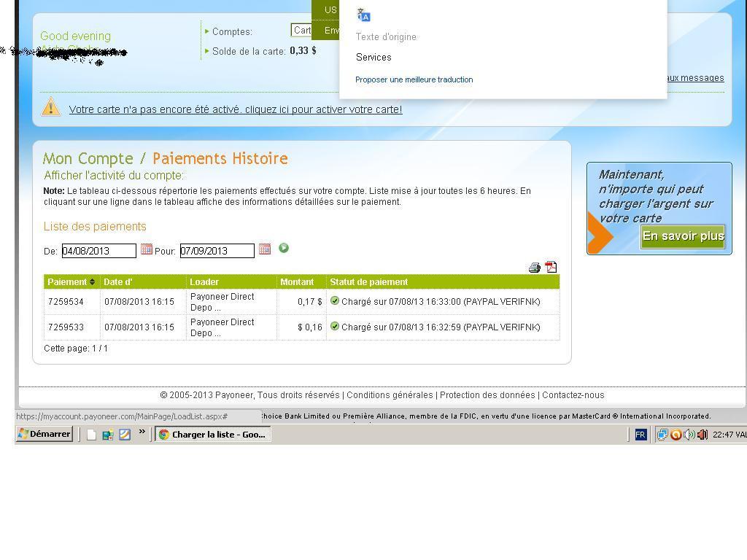Click the network connection tray icon
The height and width of the screenshot is (560, 747).
point(662,435)
